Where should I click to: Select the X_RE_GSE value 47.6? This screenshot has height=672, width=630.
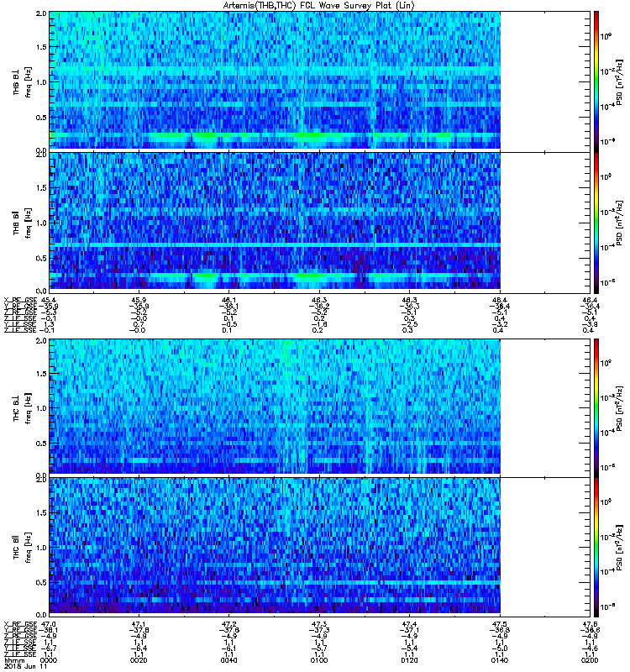[590, 624]
